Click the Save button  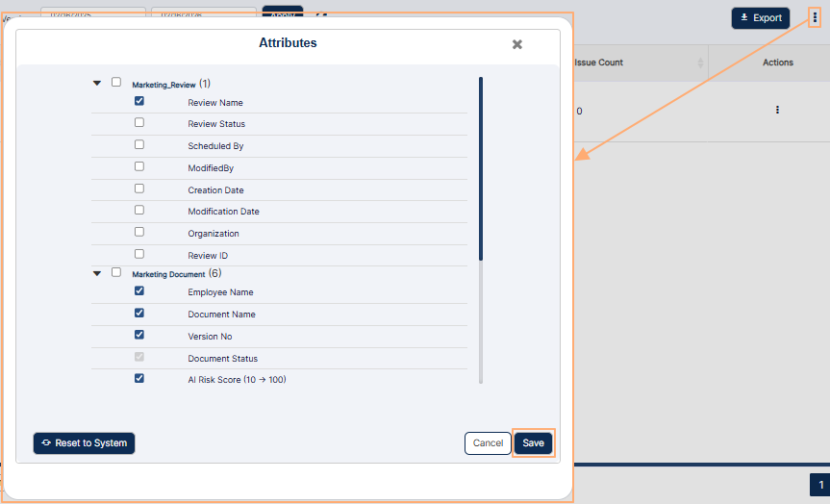[533, 443]
